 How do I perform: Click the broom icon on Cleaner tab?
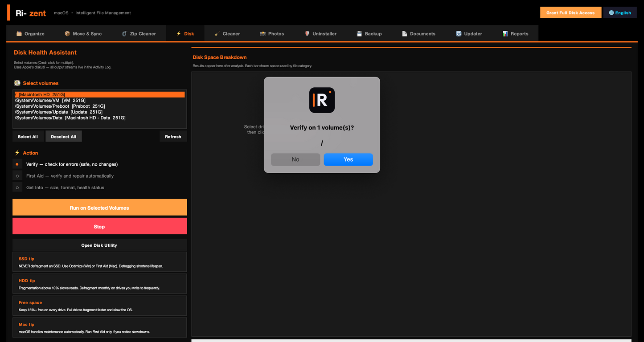217,33
